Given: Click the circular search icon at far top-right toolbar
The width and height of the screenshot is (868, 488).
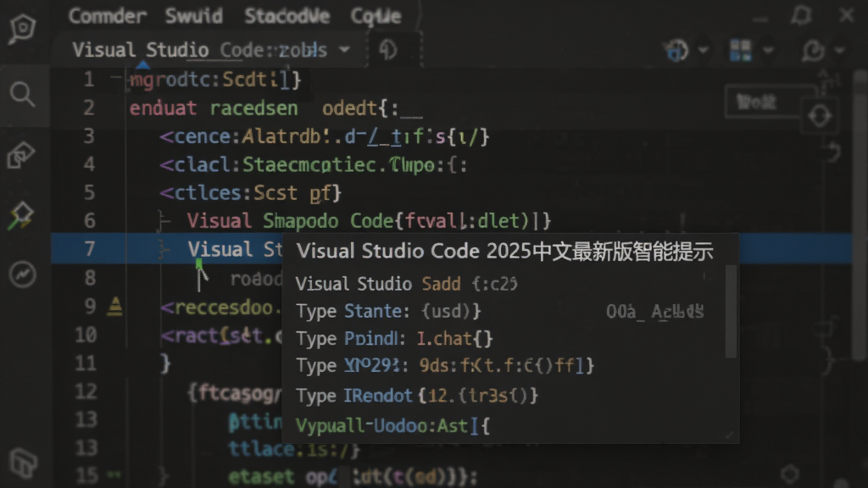Looking at the screenshot, I should [x=813, y=50].
